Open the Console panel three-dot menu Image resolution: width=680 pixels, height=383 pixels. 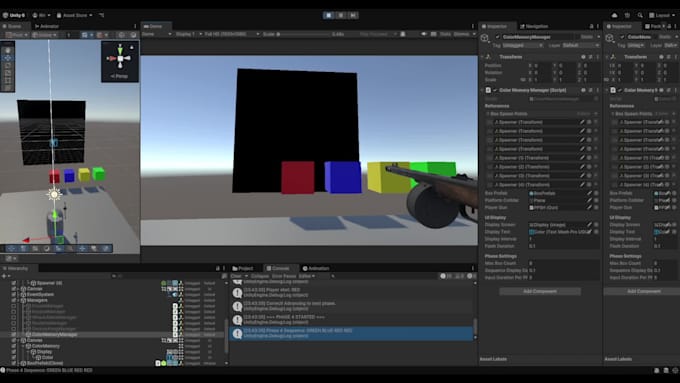(473, 268)
